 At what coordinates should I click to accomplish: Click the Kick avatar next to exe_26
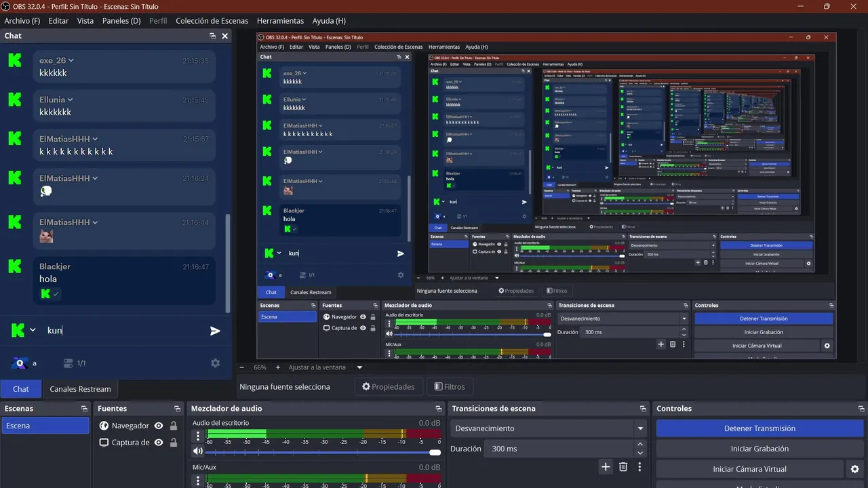coord(15,60)
